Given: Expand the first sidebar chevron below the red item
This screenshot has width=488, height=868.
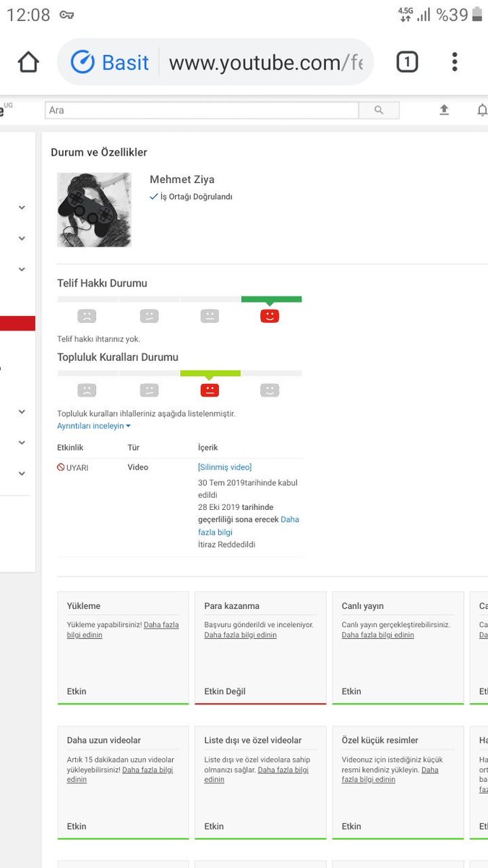Looking at the screenshot, I should [x=22, y=412].
